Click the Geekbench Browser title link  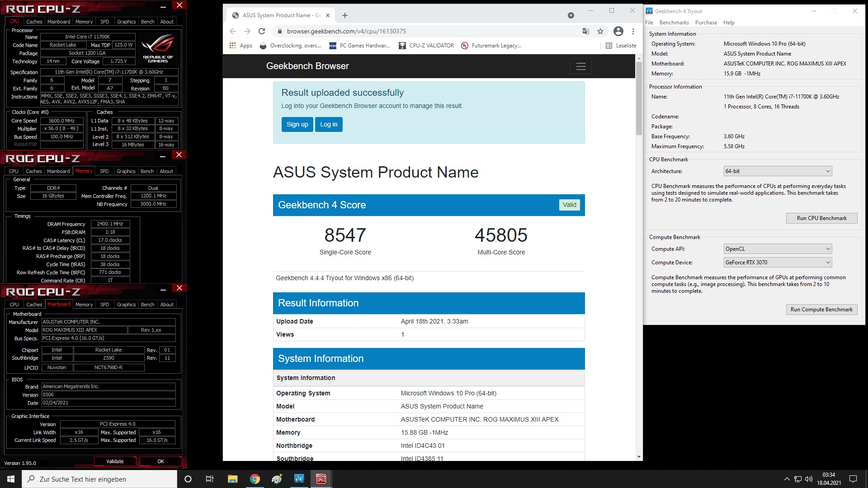click(x=307, y=66)
